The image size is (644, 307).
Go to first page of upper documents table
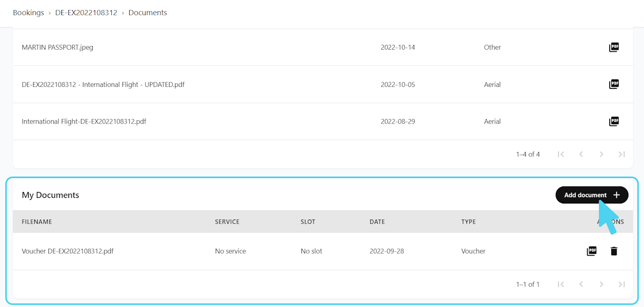[x=561, y=154]
